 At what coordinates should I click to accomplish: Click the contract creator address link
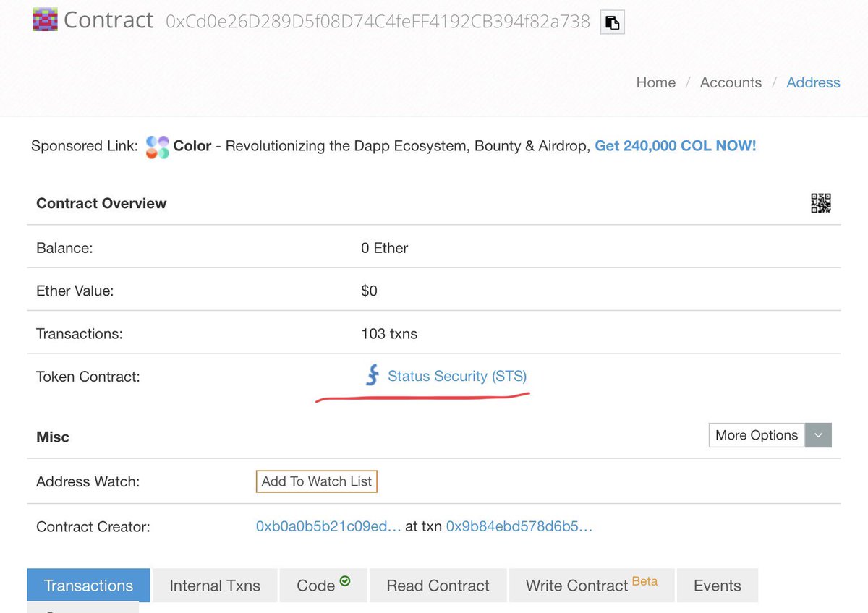(328, 526)
